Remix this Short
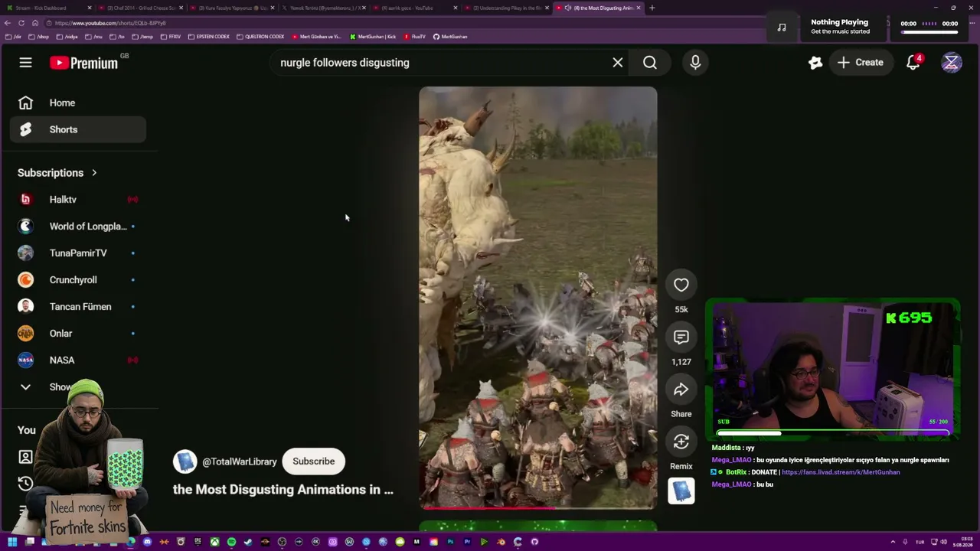Image resolution: width=980 pixels, height=551 pixels. [681, 442]
